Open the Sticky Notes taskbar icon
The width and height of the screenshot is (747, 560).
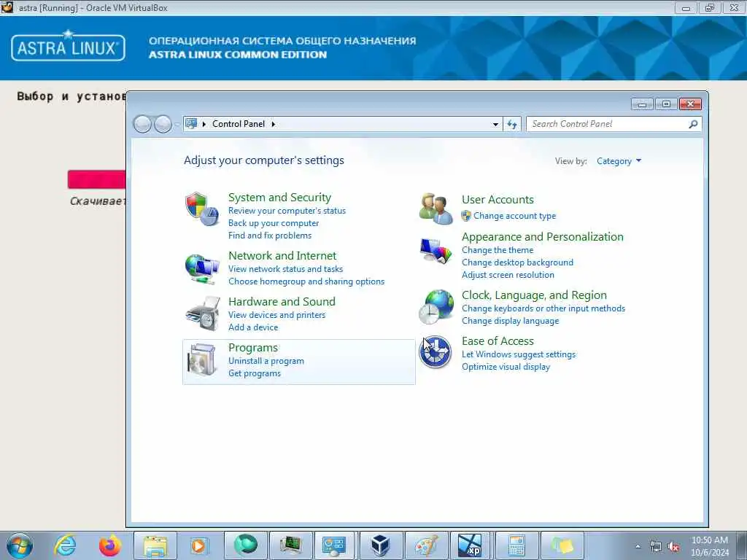[x=562, y=545]
